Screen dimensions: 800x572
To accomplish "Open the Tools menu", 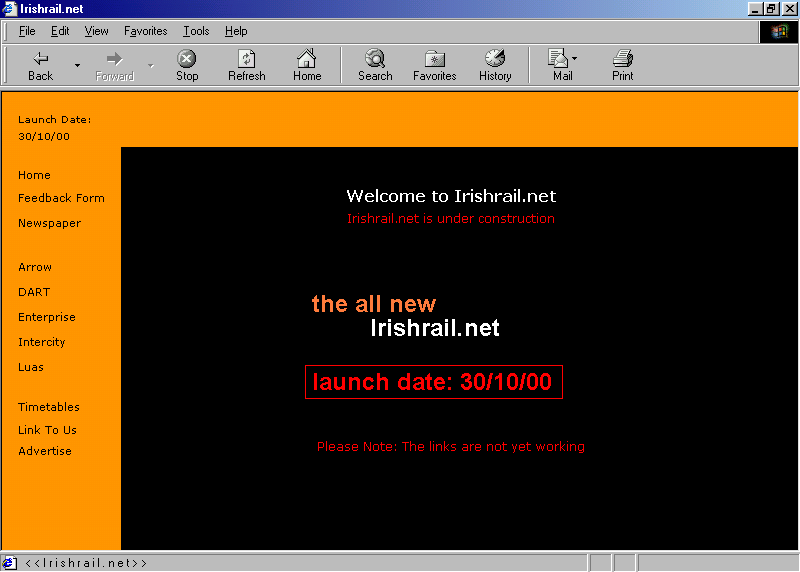I will click(x=196, y=31).
